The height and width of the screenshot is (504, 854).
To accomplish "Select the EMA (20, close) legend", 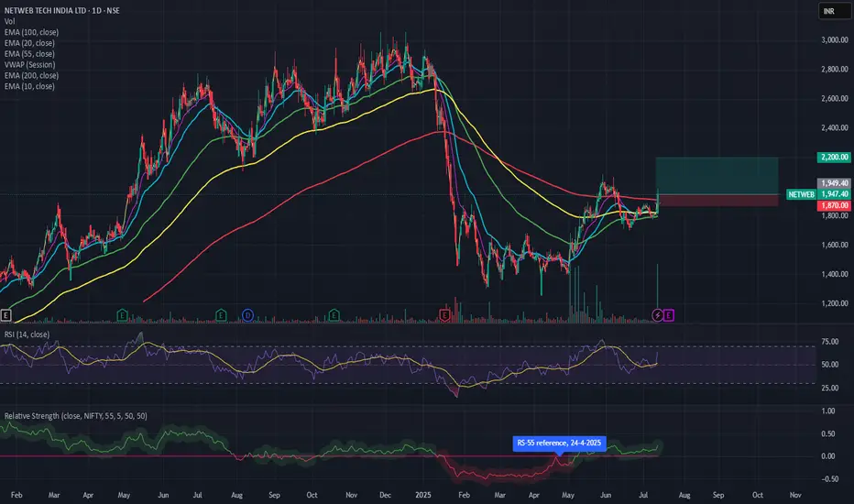I will click(29, 43).
